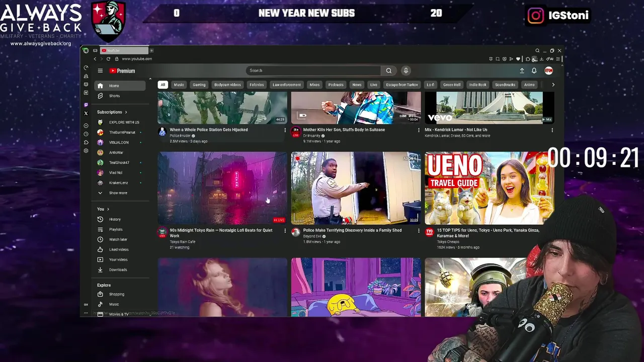Open VISUALDON subscription channel
644x362 pixels.
[x=120, y=142]
